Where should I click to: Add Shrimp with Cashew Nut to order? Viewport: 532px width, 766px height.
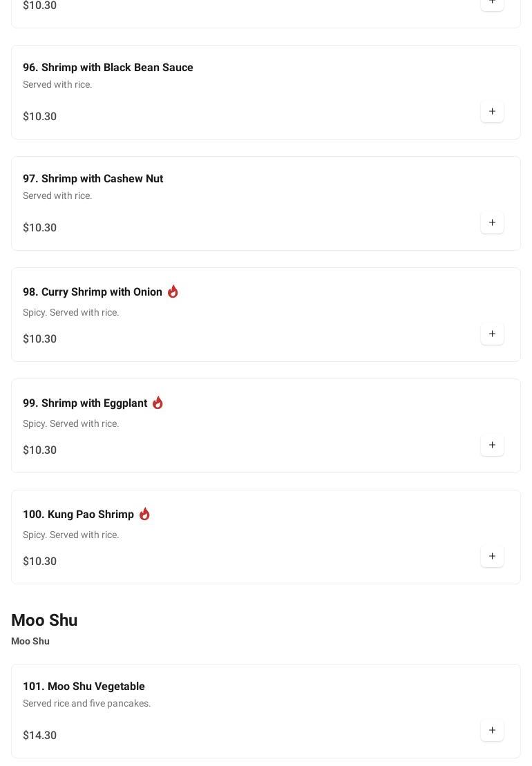(x=492, y=223)
